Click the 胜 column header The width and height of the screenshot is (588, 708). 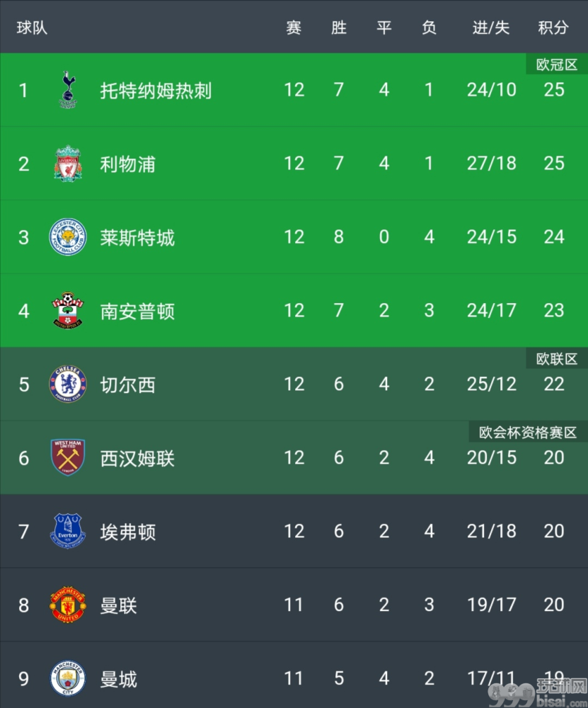coord(339,28)
